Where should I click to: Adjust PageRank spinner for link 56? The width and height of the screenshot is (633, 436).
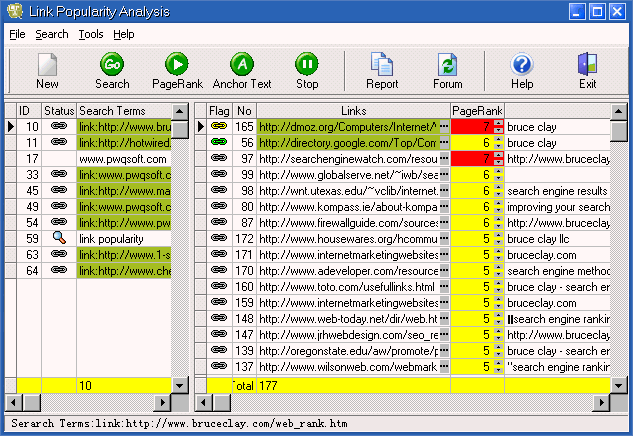(x=499, y=143)
